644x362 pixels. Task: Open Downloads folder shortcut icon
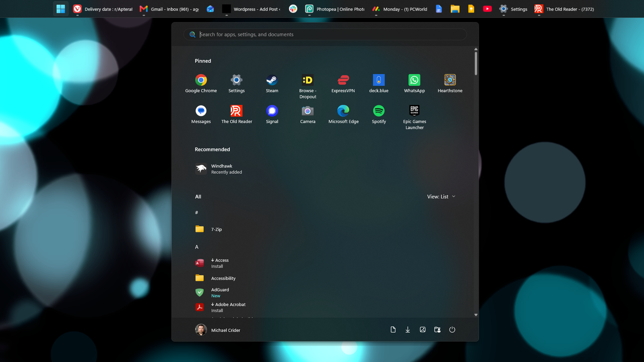[408, 330]
